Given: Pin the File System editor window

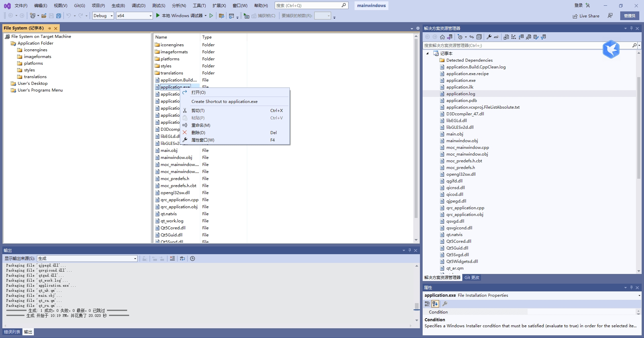Looking at the screenshot, I should (x=49, y=28).
